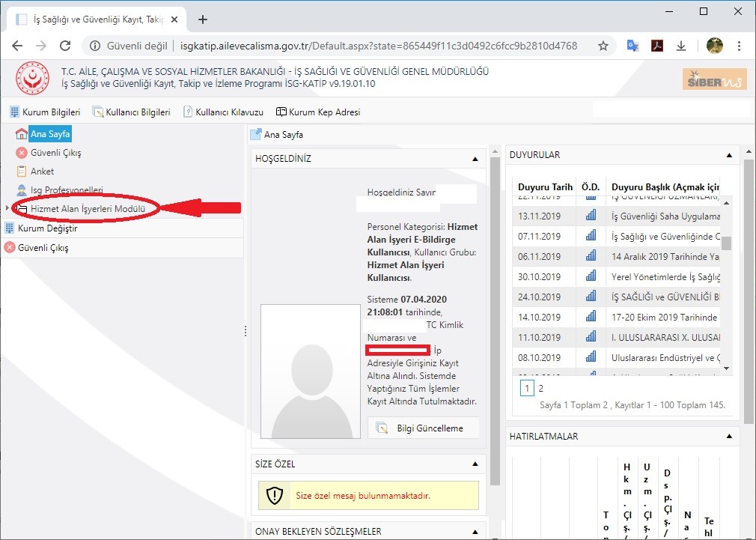This screenshot has height=540, width=756.
Task: Click the download extension arrow icon
Action: tap(681, 46)
